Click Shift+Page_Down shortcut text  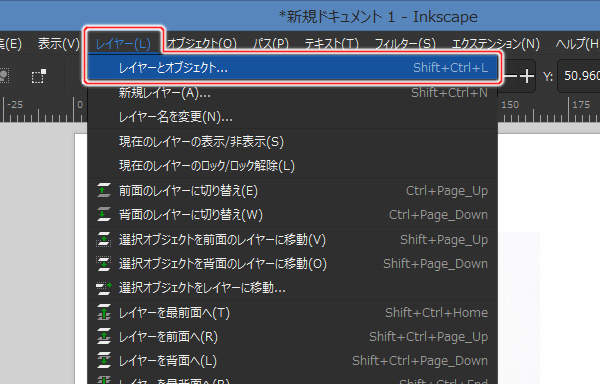coord(436,264)
